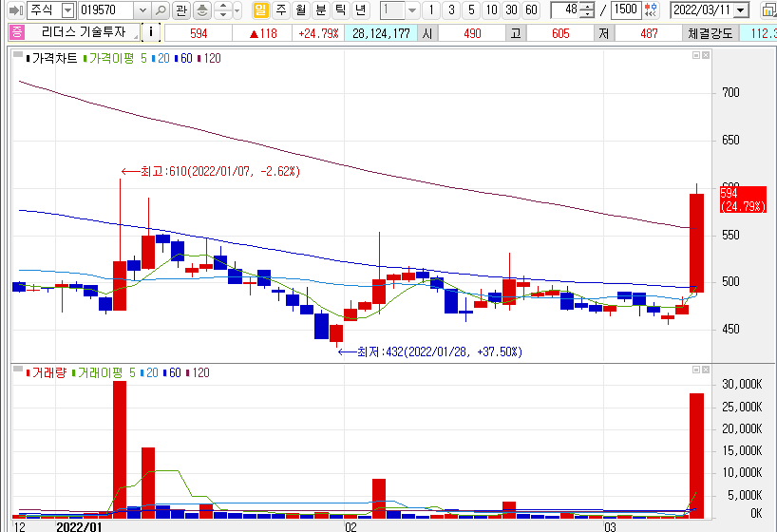Viewport: 777px width, 532px height.
Task: Click the spinner arrows beside 48
Action: pyautogui.click(x=587, y=9)
